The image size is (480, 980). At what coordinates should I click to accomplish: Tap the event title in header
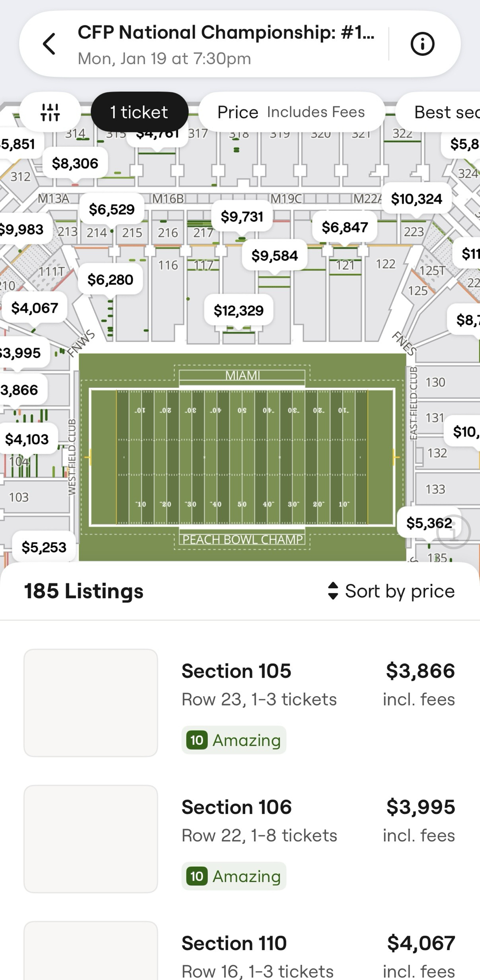(226, 33)
